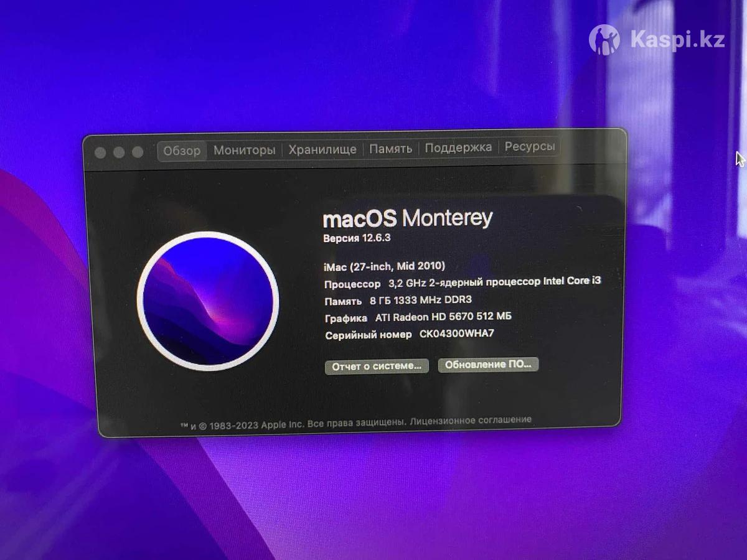Close the About This Mac window
Screen dimensions: 747x560
[100, 153]
